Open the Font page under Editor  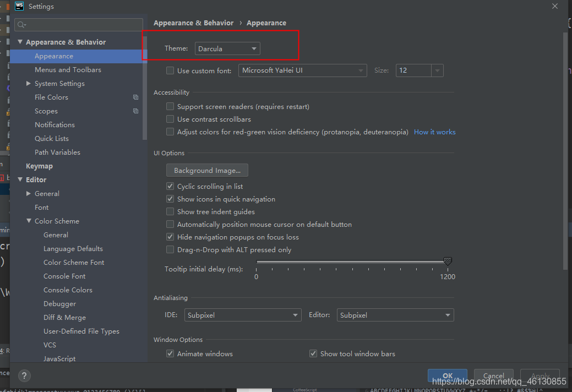coord(42,208)
